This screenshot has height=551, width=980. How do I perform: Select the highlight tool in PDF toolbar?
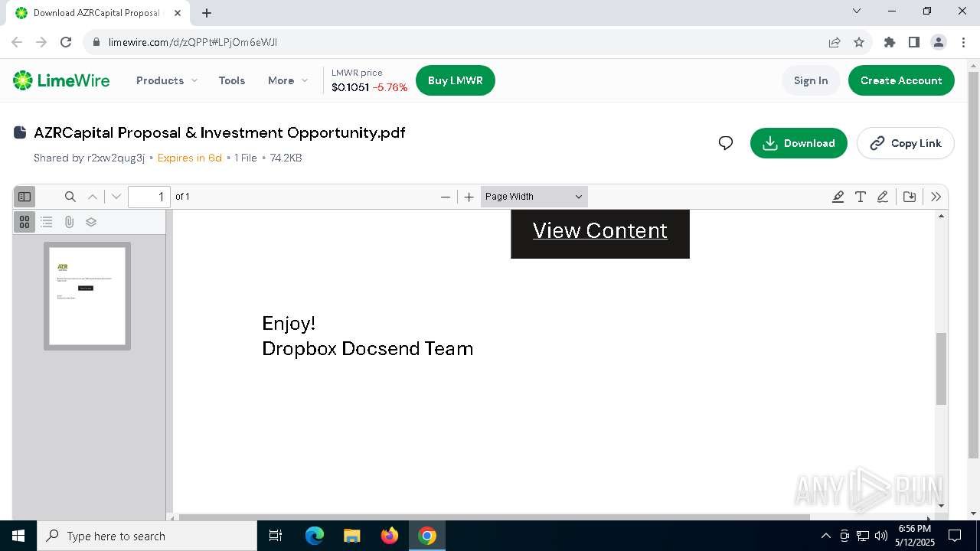tap(838, 197)
